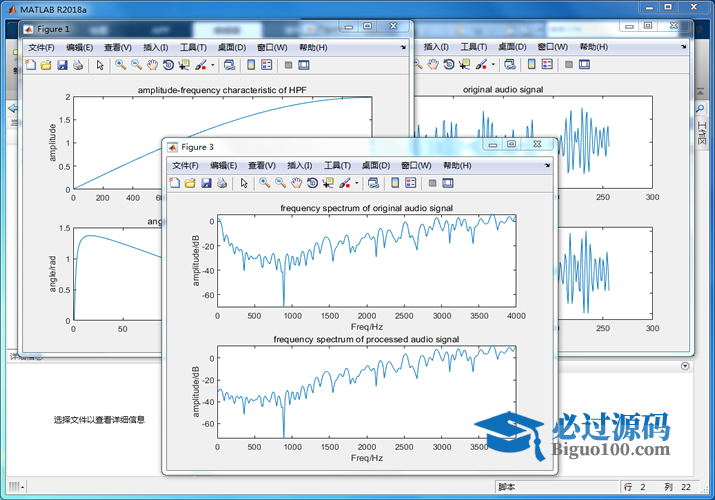Image resolution: width=715 pixels, height=500 pixels.
Task: Expand the details panel chevron at right
Action: [x=684, y=366]
